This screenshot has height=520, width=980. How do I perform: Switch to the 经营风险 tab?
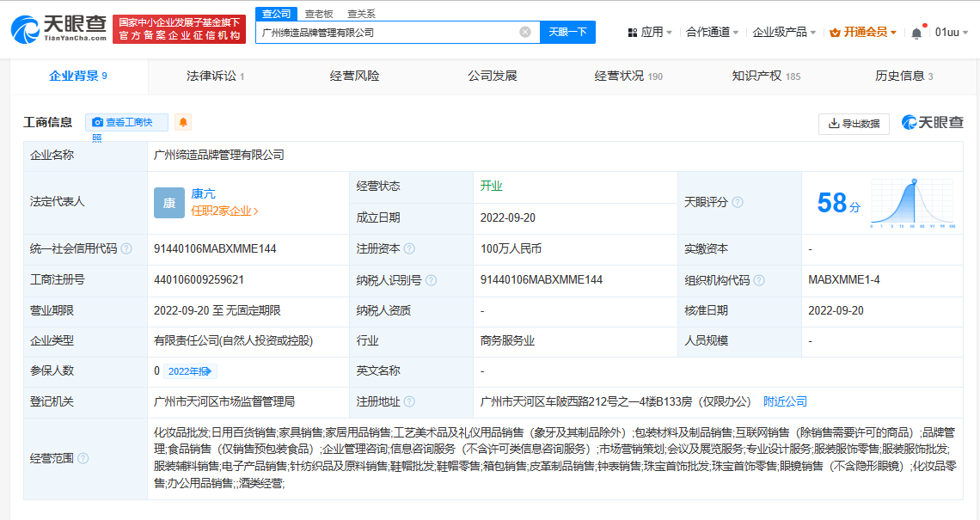pyautogui.click(x=354, y=76)
